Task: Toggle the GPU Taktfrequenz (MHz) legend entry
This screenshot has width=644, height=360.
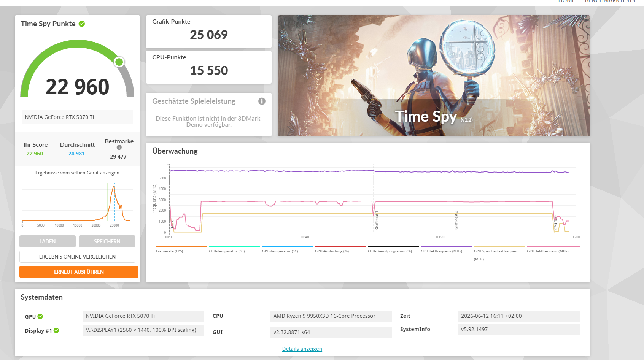Action: pyautogui.click(x=553, y=249)
